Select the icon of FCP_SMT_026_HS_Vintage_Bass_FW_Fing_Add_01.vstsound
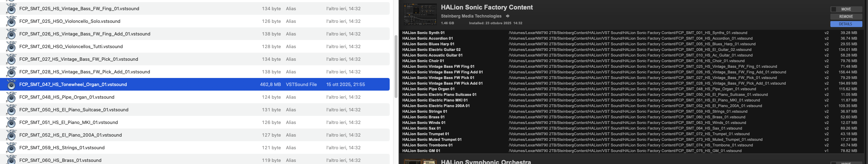 11,34
